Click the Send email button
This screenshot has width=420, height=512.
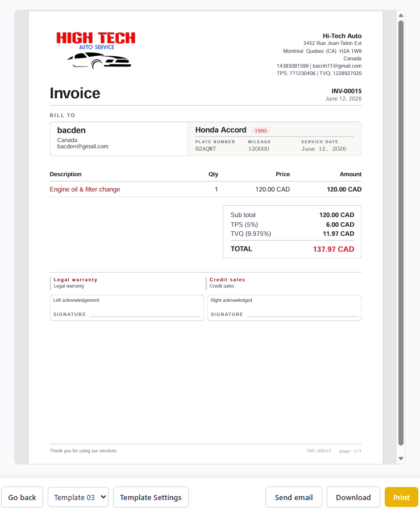pyautogui.click(x=294, y=497)
